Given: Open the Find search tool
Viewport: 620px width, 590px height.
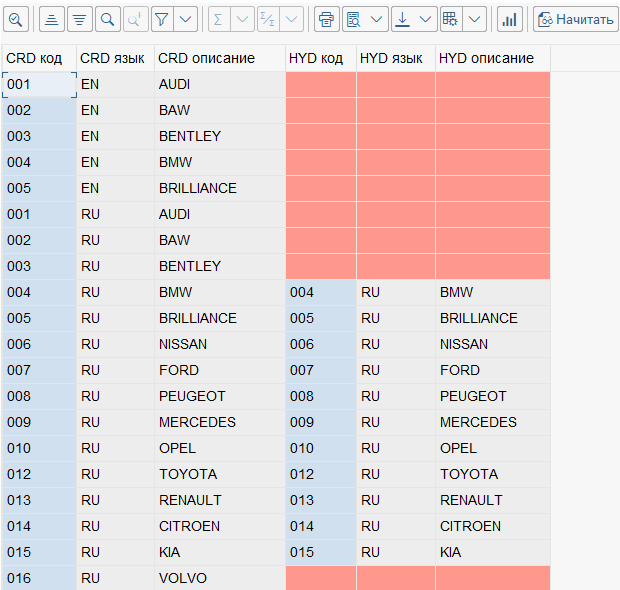Looking at the screenshot, I should [108, 19].
